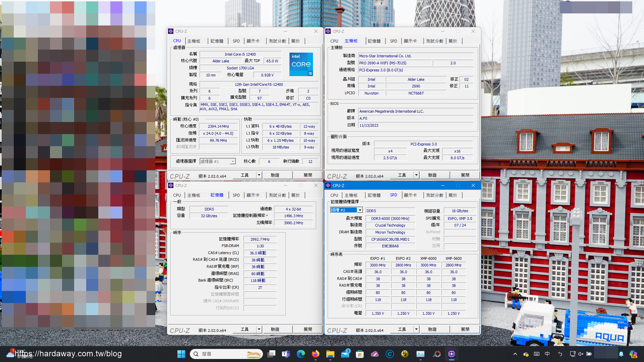Click the CPU-Z title icon in CPU window

point(171,31)
